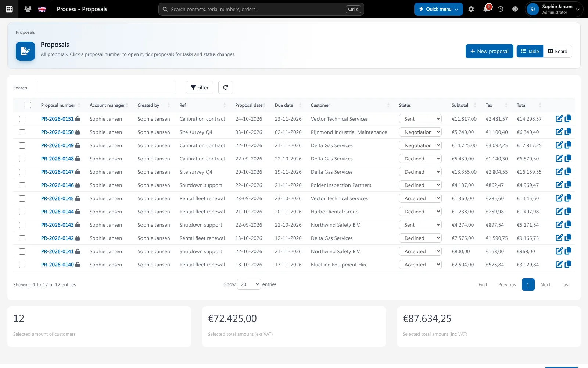Viewport: 588px width, 368px height.
Task: Open the apps grid menu icon
Action: tap(9, 9)
